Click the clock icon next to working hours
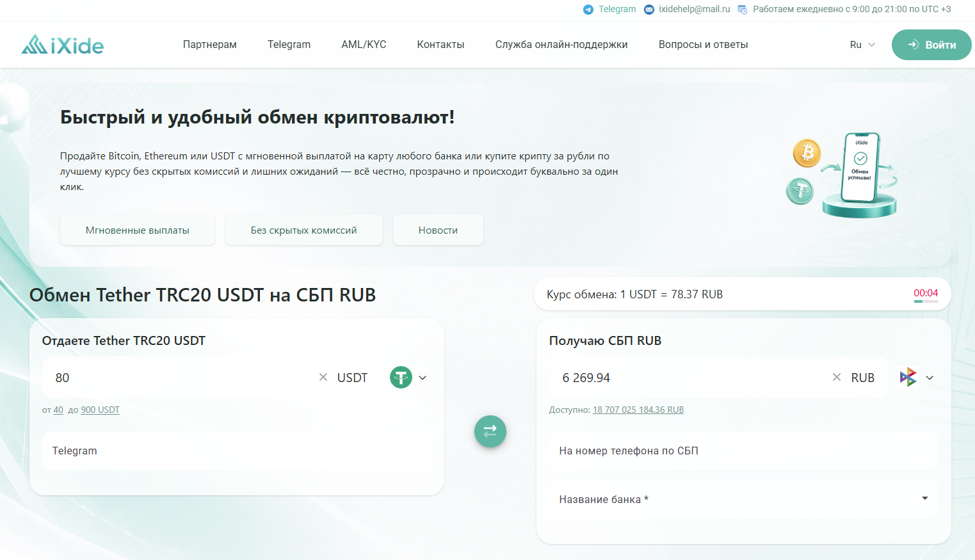The width and height of the screenshot is (975, 560). point(742,10)
